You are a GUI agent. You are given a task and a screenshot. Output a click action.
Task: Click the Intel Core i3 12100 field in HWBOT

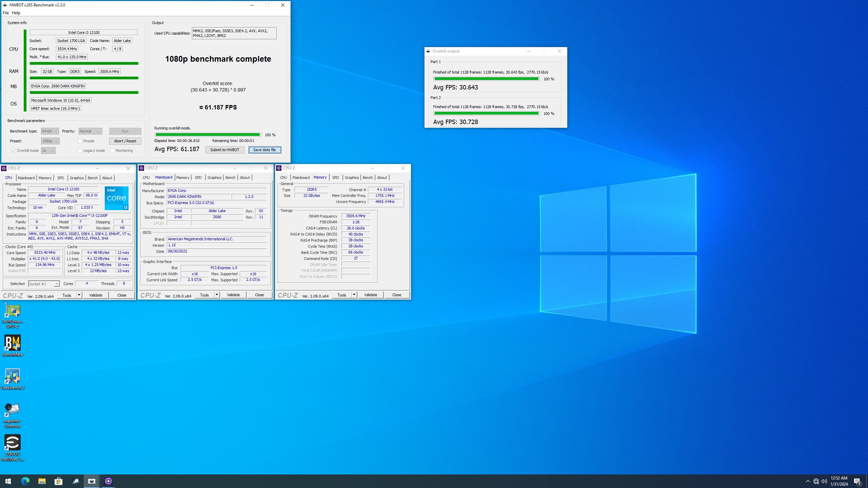(84, 33)
